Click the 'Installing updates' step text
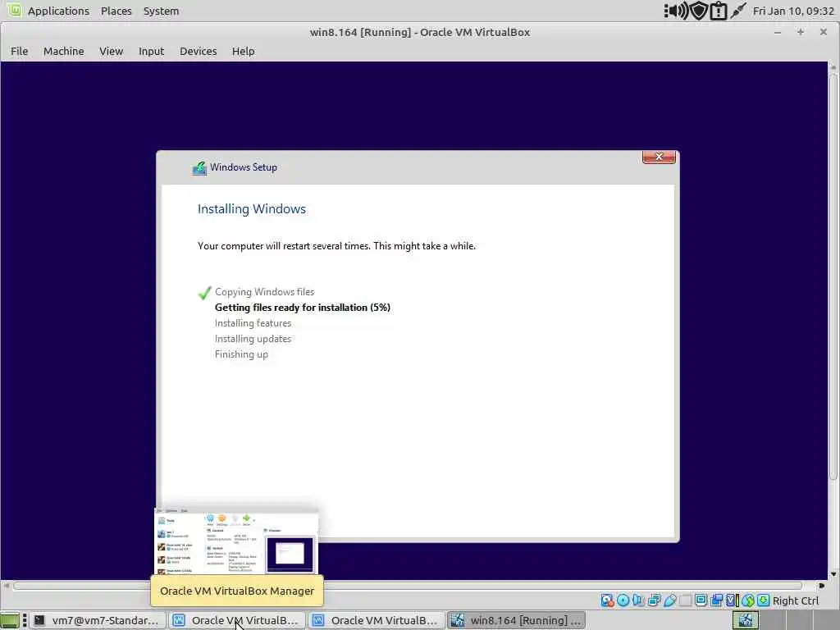The image size is (840, 630). click(253, 339)
